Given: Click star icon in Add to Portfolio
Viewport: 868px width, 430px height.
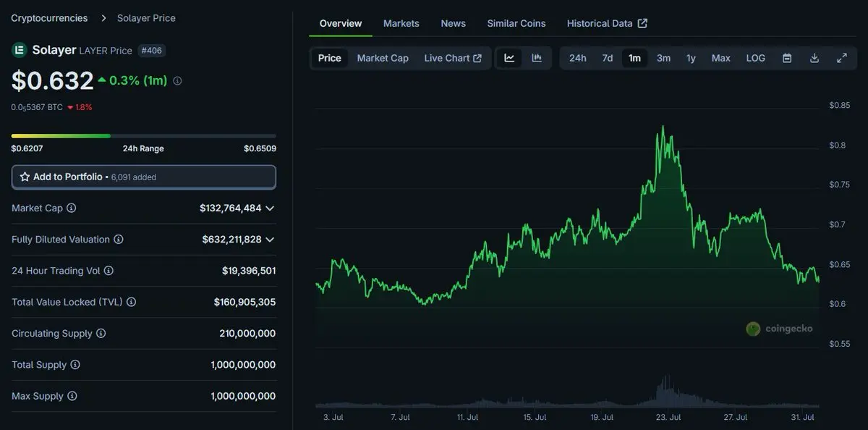Looking at the screenshot, I should click(x=25, y=177).
